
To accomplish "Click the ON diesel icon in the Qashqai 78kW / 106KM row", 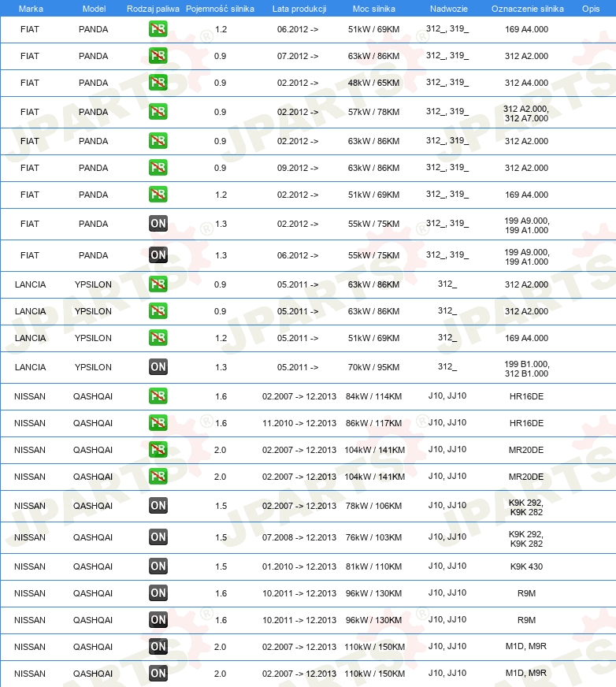I will click(158, 506).
